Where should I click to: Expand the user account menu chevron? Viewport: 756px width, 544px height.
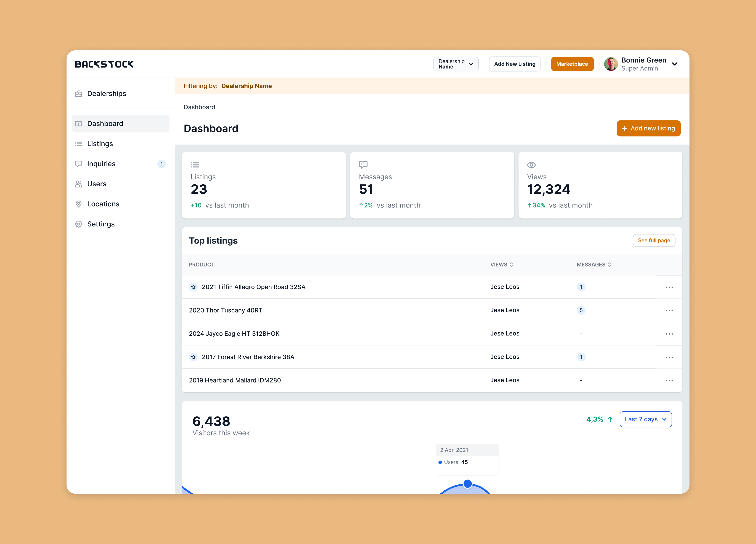(674, 64)
